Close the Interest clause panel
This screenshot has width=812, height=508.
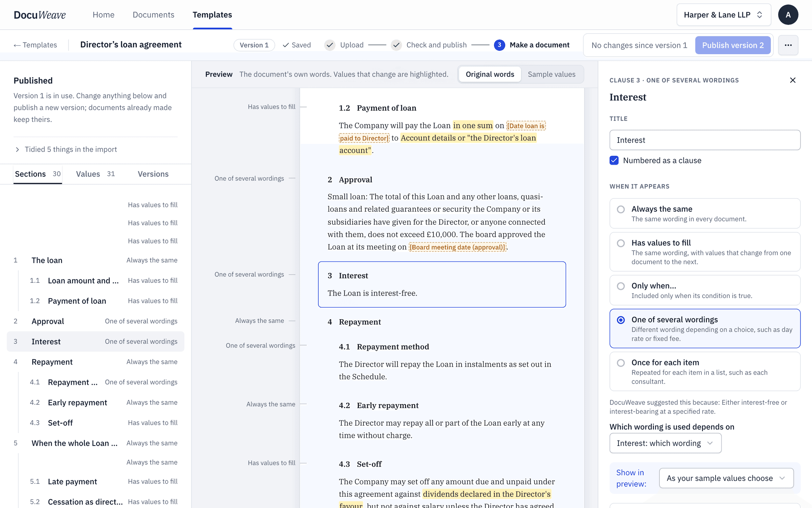point(793,80)
